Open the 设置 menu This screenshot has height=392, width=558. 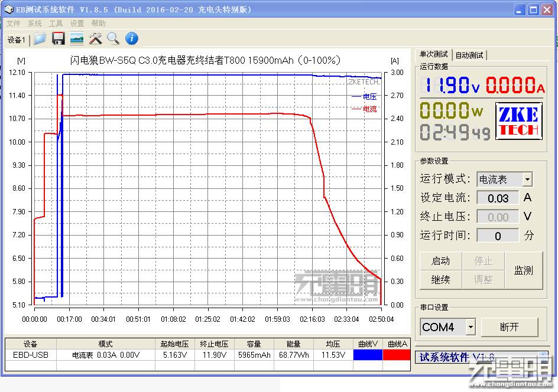click(77, 24)
